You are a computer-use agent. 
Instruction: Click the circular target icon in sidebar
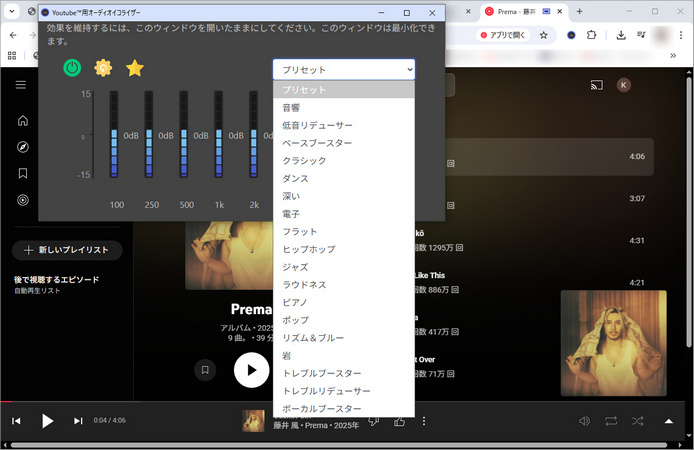[23, 200]
